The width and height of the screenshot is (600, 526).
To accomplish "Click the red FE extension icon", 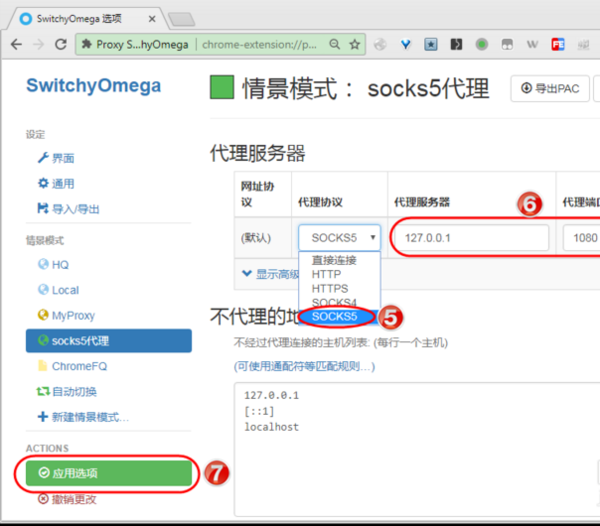I will point(558,45).
